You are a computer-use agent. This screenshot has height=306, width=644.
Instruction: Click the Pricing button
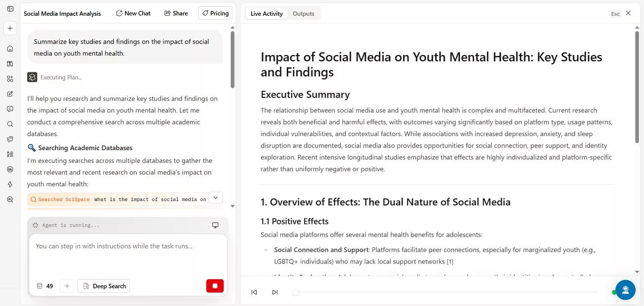pyautogui.click(x=215, y=13)
